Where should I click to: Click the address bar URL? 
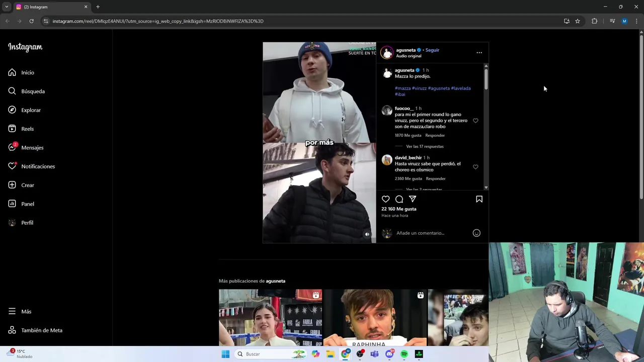coord(158,21)
